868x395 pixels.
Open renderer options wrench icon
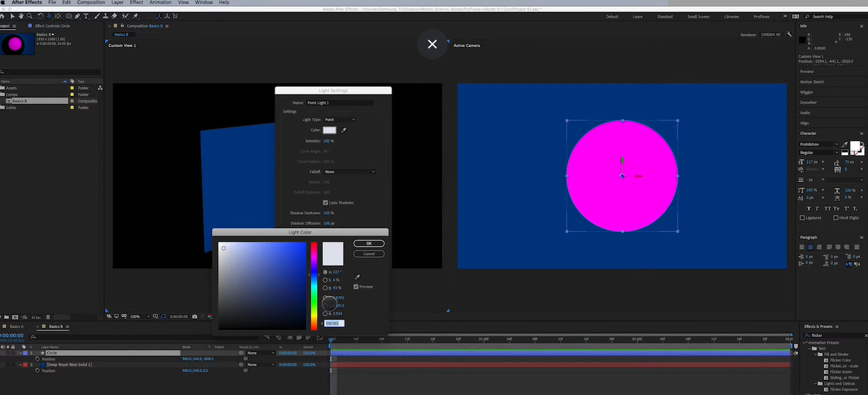[x=789, y=34]
